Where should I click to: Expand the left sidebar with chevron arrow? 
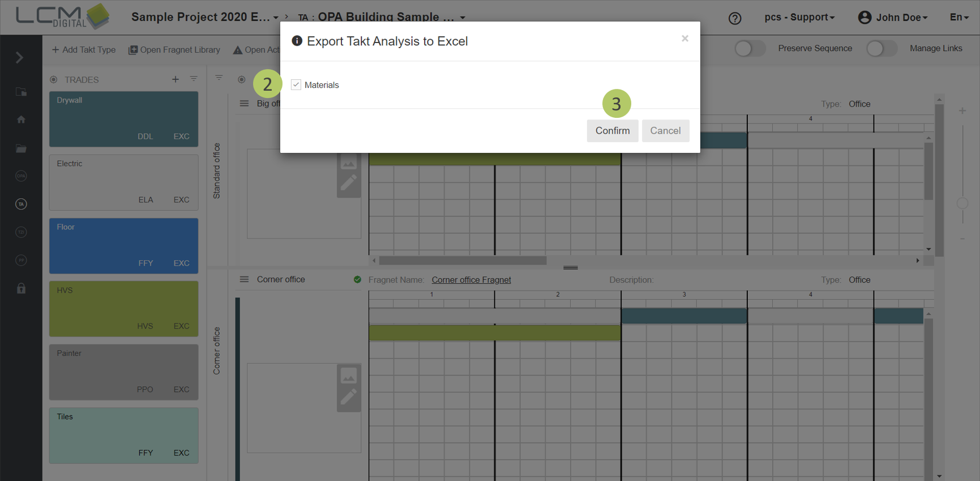(x=20, y=57)
